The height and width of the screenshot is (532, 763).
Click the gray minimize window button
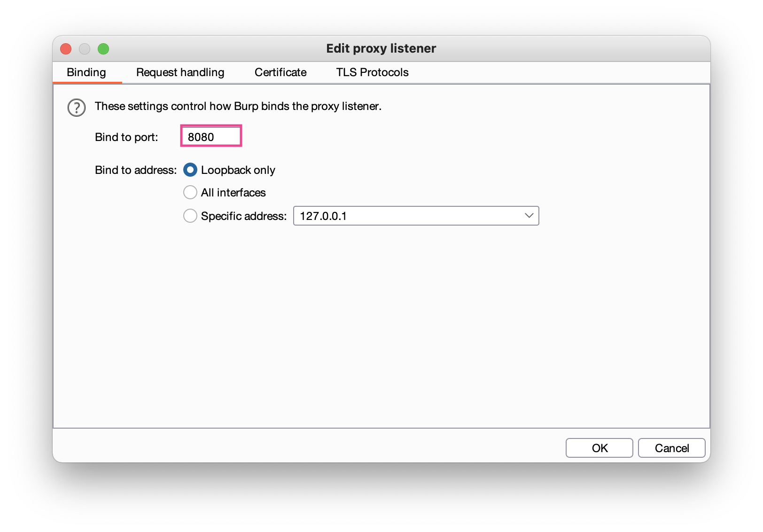pyautogui.click(x=85, y=49)
